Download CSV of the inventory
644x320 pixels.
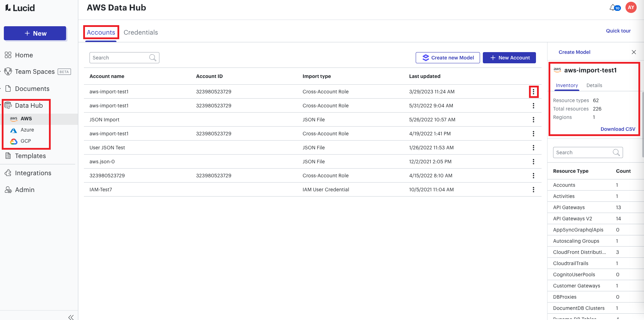(x=618, y=129)
